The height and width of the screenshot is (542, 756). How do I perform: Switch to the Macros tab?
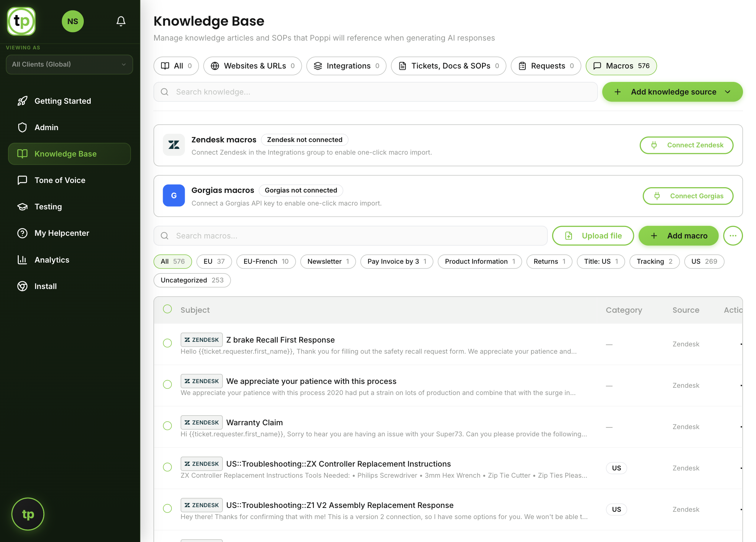tap(621, 66)
